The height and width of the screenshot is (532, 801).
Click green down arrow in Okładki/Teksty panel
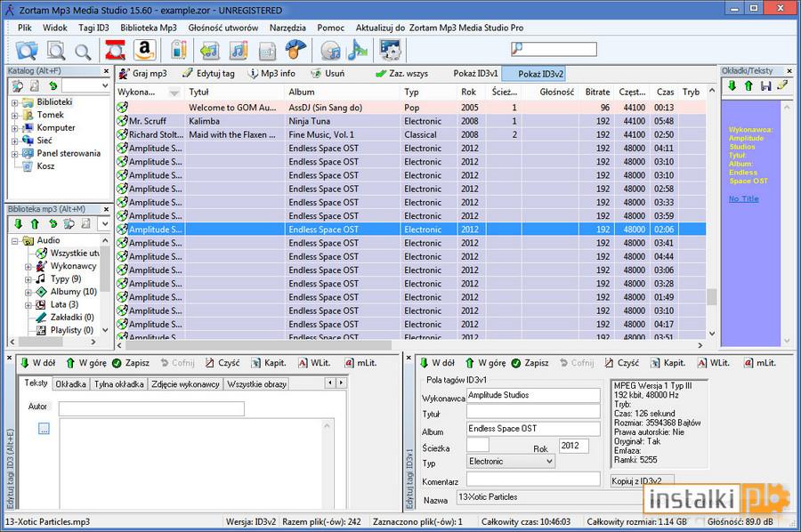click(732, 85)
